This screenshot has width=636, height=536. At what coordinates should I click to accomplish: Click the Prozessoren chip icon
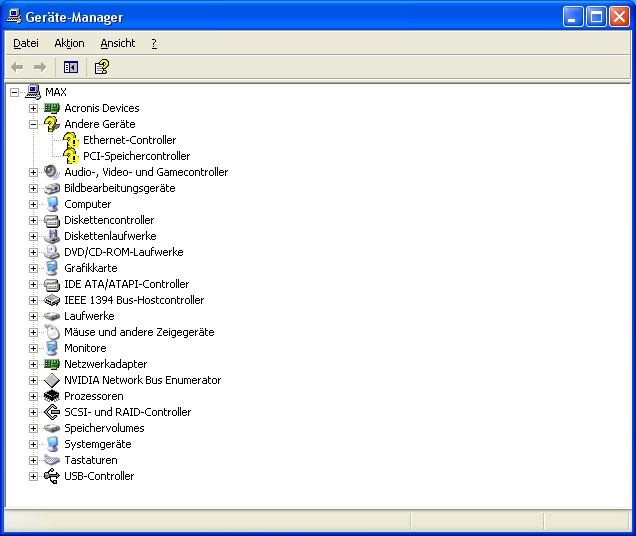(52, 396)
